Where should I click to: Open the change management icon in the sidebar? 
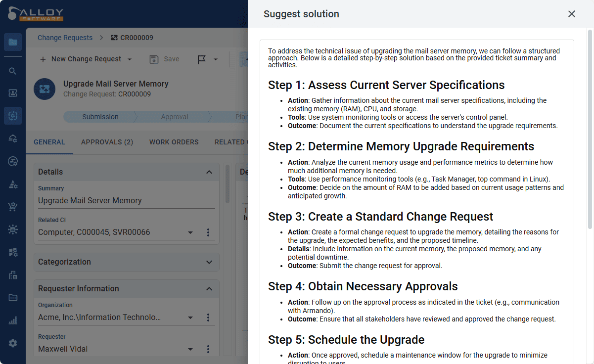pyautogui.click(x=13, y=116)
